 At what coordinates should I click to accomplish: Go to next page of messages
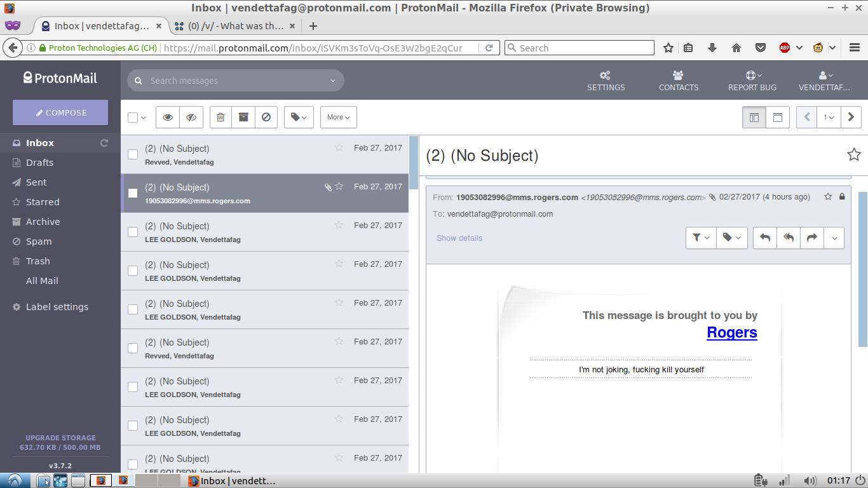click(x=851, y=117)
